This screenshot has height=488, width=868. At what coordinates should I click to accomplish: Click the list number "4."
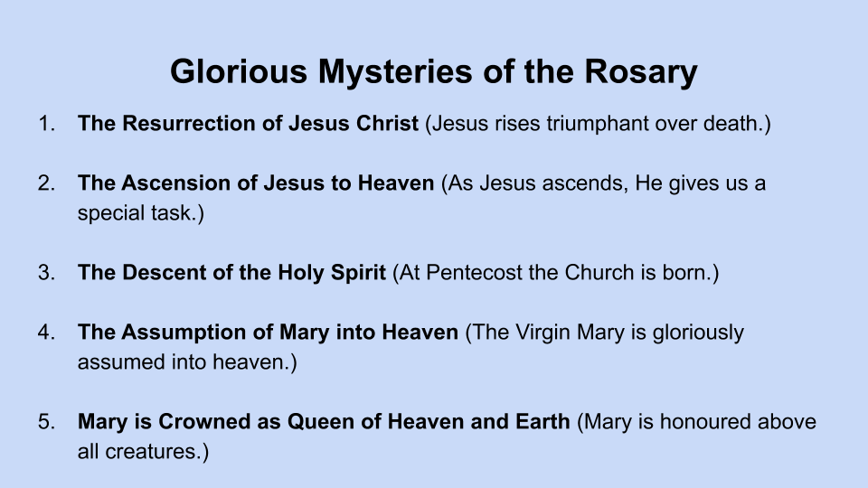[47, 333]
